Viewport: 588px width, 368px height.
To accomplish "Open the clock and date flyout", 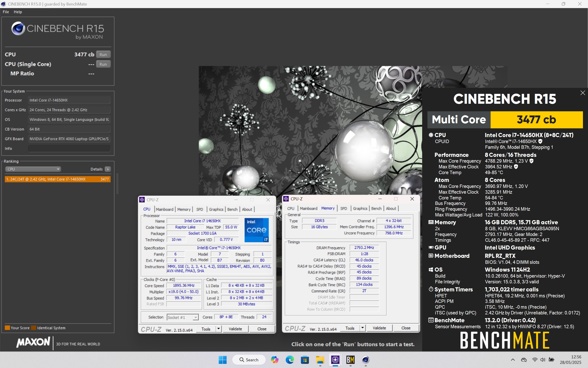I will tap(571, 360).
